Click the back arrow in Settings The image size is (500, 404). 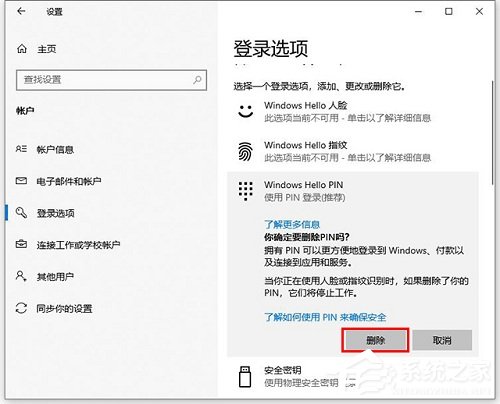[21, 11]
